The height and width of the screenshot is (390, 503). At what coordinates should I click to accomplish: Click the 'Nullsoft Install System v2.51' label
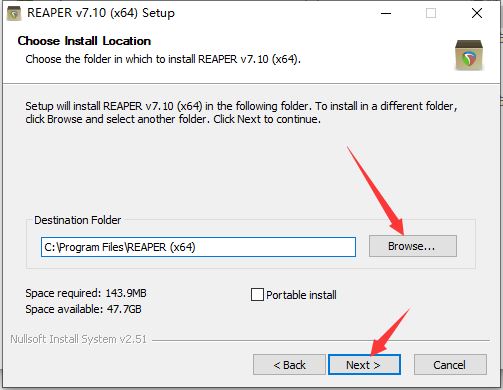(78, 339)
